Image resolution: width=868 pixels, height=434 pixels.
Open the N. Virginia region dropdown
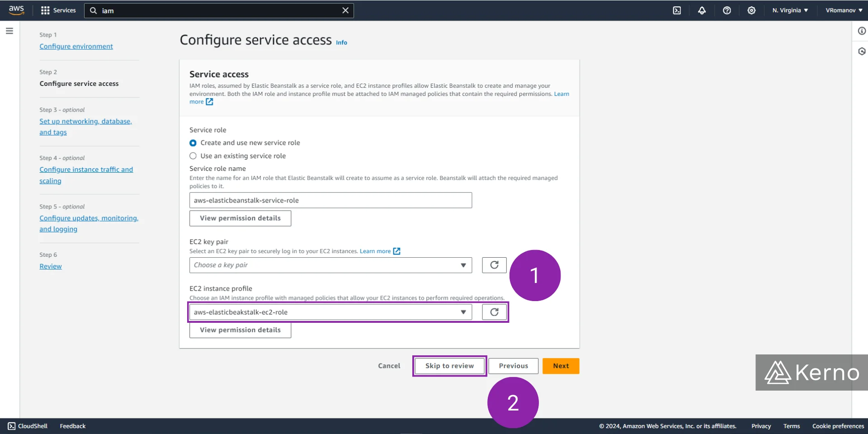790,10
